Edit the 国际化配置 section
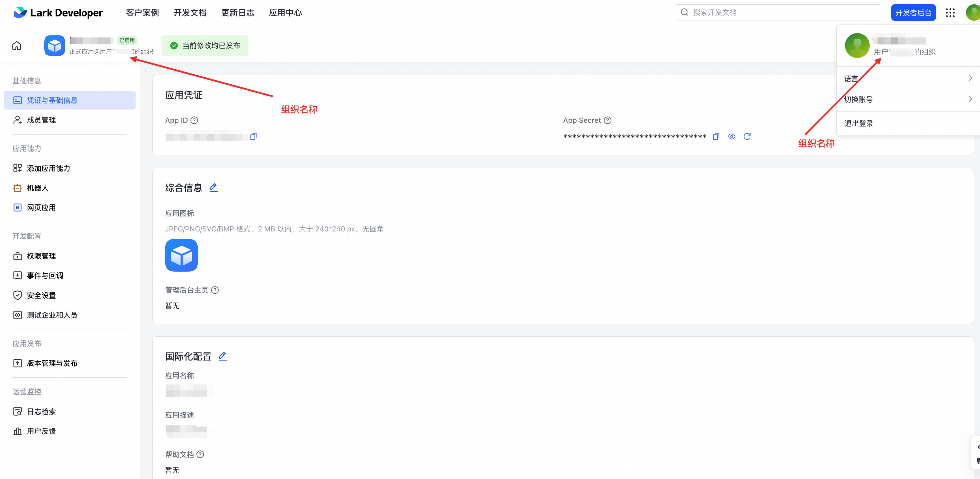980x479 pixels. click(x=223, y=356)
